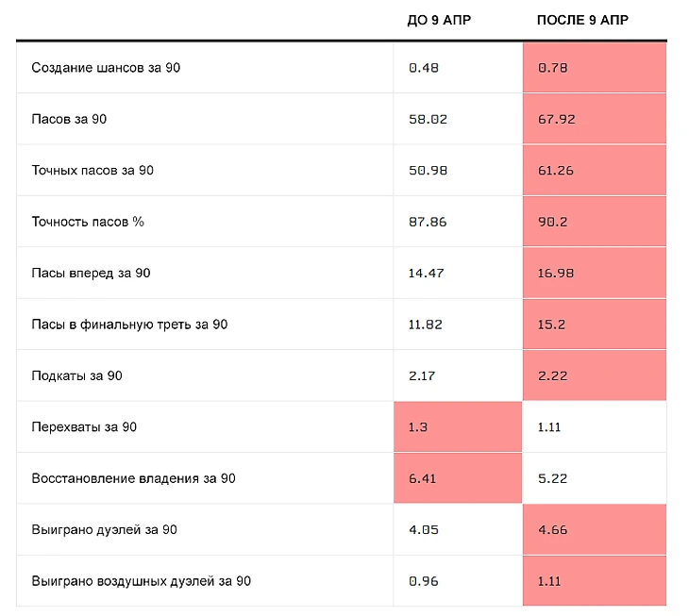This screenshot has height=616, width=689.
Task: Select the "Пасы вперед за 90" label
Action: 91,273
